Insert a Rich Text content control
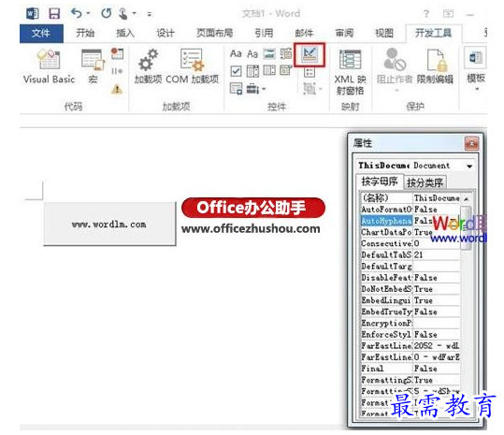504x435 pixels. click(x=236, y=53)
